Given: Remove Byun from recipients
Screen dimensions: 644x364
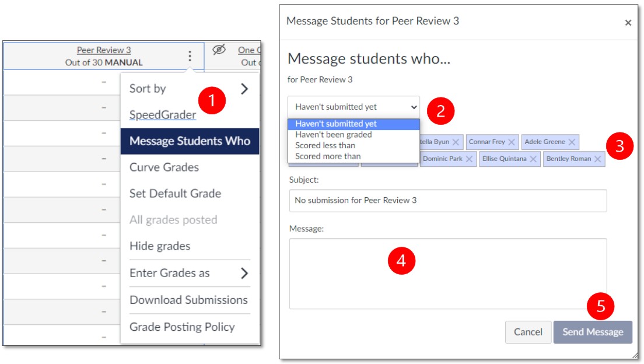Looking at the screenshot, I should point(456,142).
